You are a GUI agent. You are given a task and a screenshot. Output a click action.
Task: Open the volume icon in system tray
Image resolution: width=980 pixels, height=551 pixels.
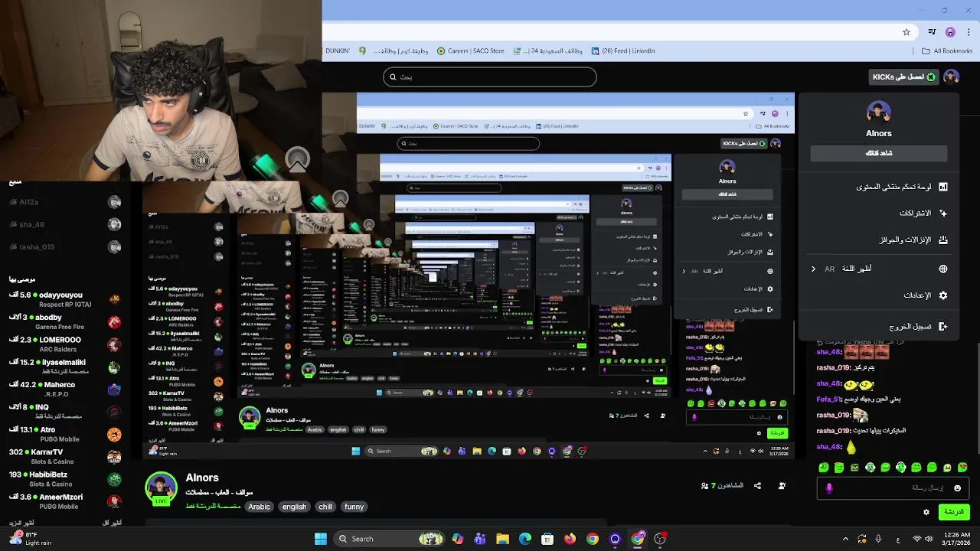(930, 539)
